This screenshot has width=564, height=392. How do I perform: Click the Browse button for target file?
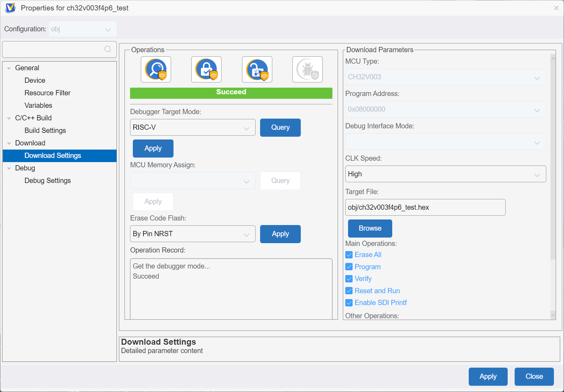[x=370, y=229]
